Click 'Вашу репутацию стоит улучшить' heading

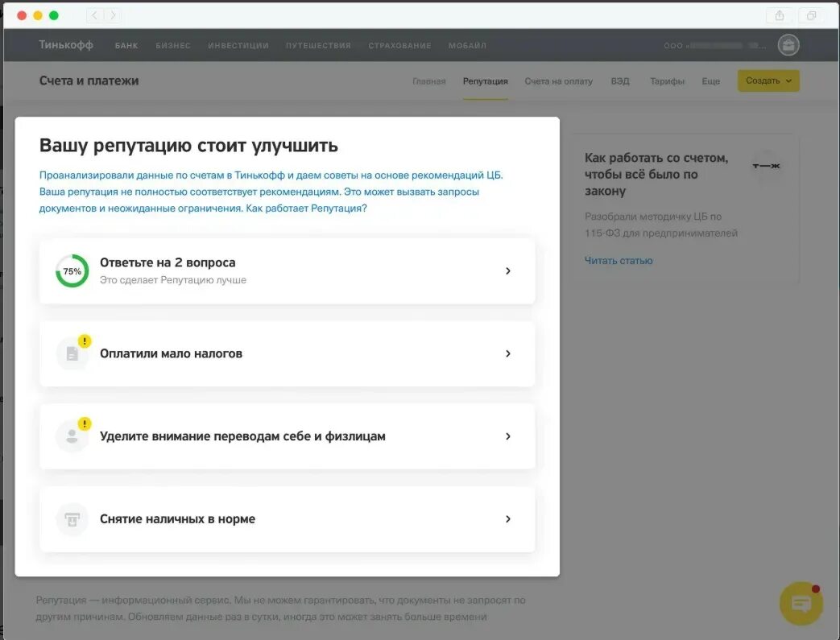point(188,146)
